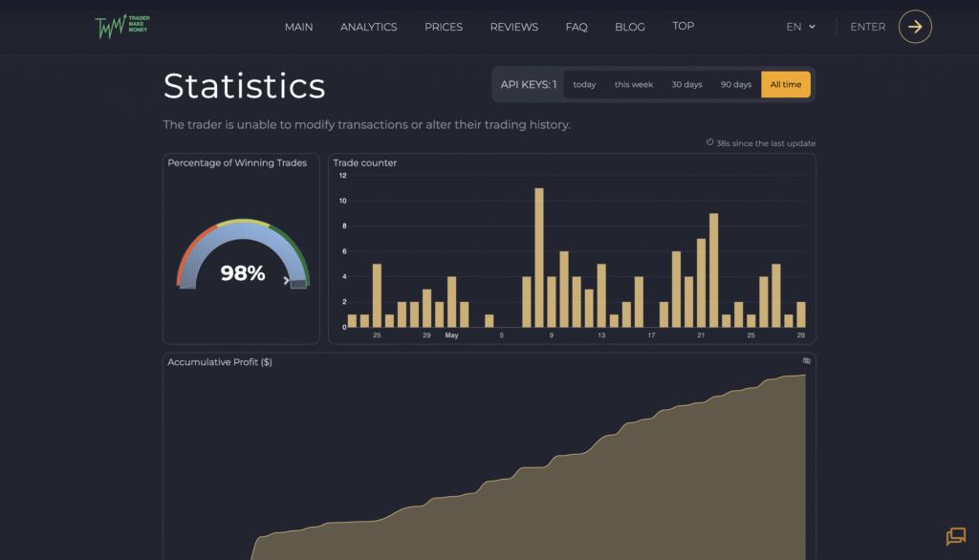979x560 pixels.
Task: Expand the EN language dropdown
Action: (x=800, y=27)
